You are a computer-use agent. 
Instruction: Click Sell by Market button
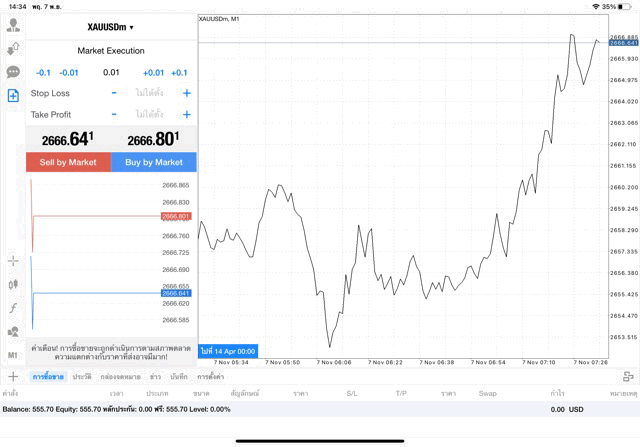(x=68, y=162)
